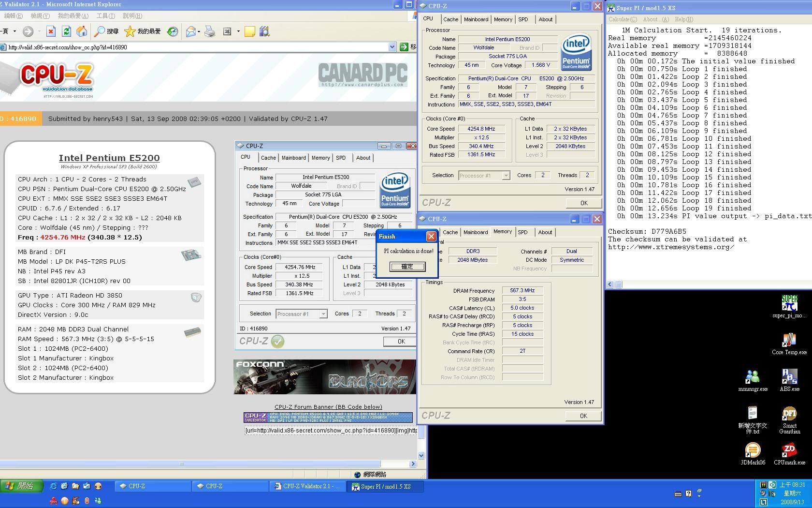Click the Print icon in IE toolbar
Viewport: 812px width, 508px height.
tap(210, 31)
